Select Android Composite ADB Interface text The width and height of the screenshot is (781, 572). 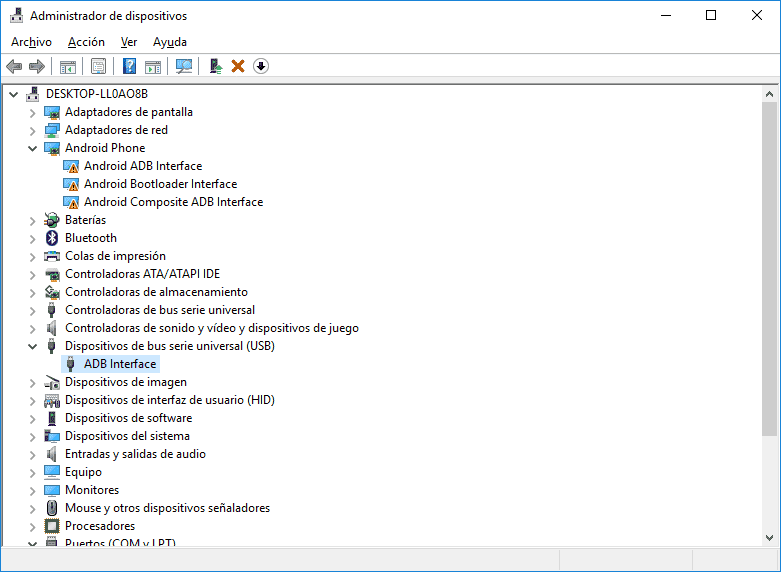173,202
